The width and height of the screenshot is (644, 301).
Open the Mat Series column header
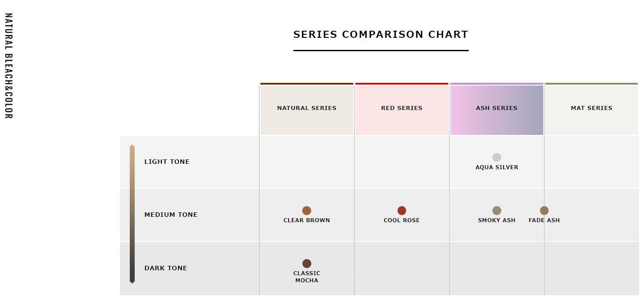[x=591, y=108]
